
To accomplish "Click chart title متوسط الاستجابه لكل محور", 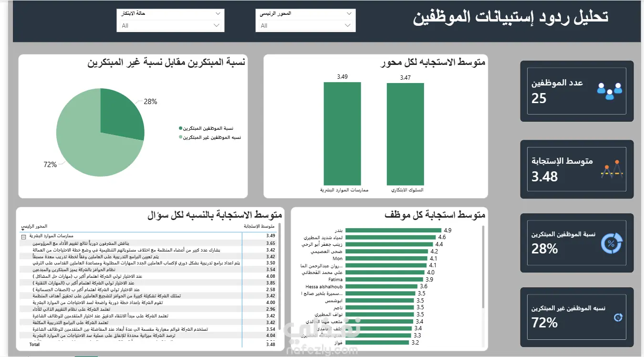I will coord(433,63).
